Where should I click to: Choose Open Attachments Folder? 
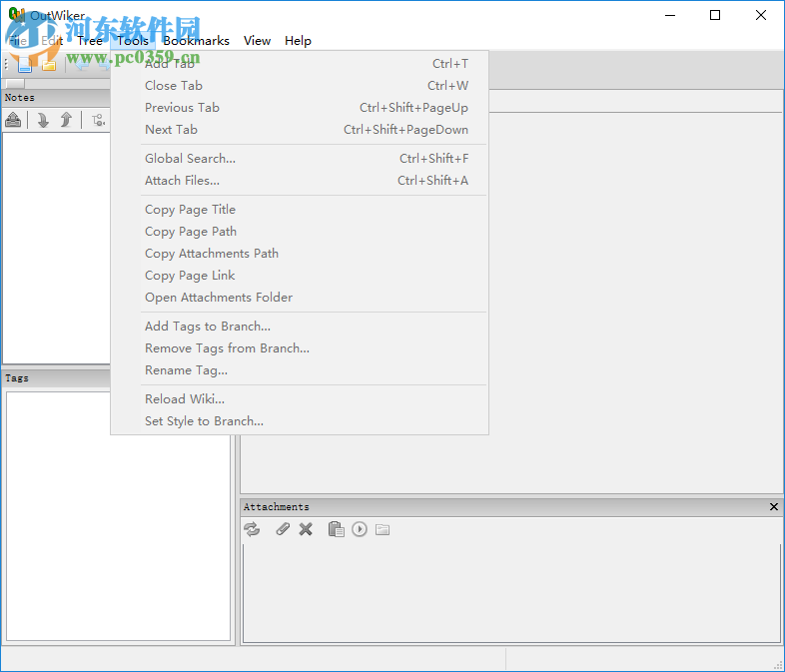point(300,298)
